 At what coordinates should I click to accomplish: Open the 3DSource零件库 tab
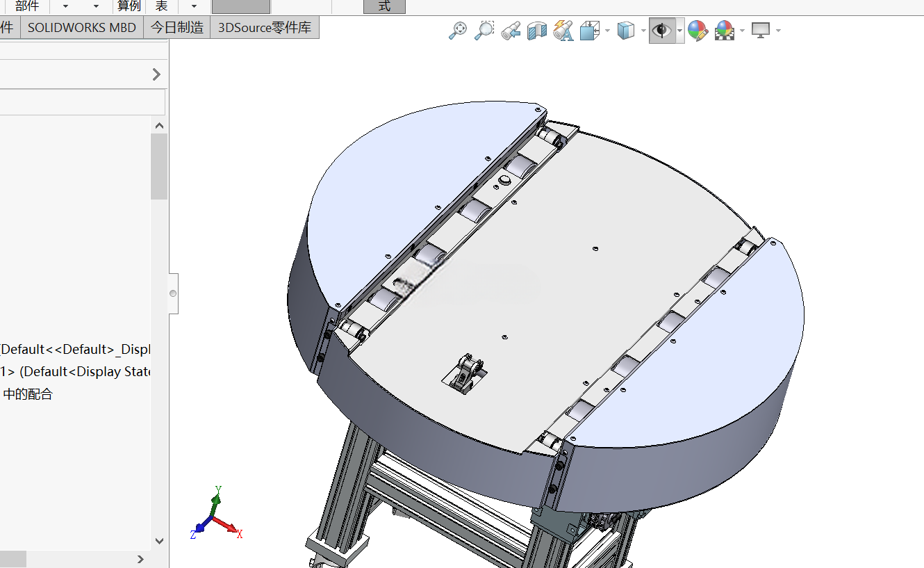click(x=265, y=28)
